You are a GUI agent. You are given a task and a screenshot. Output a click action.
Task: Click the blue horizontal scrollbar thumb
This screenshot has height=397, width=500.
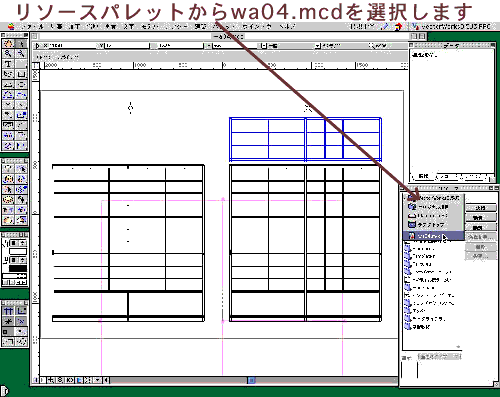point(251,380)
